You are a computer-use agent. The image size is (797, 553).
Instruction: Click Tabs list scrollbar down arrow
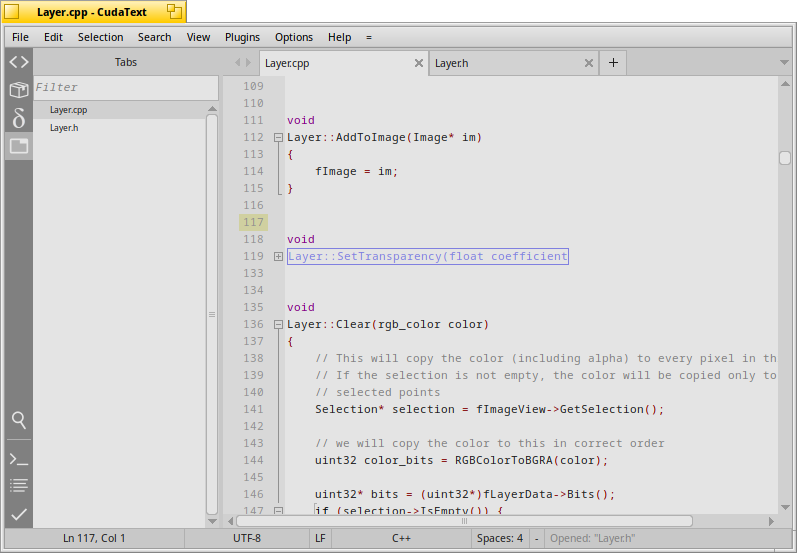[212, 521]
